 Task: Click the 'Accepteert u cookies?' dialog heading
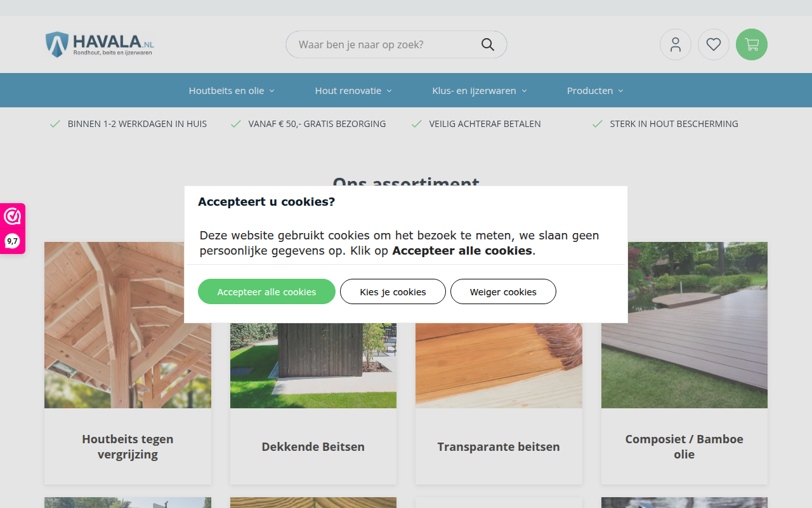point(266,202)
